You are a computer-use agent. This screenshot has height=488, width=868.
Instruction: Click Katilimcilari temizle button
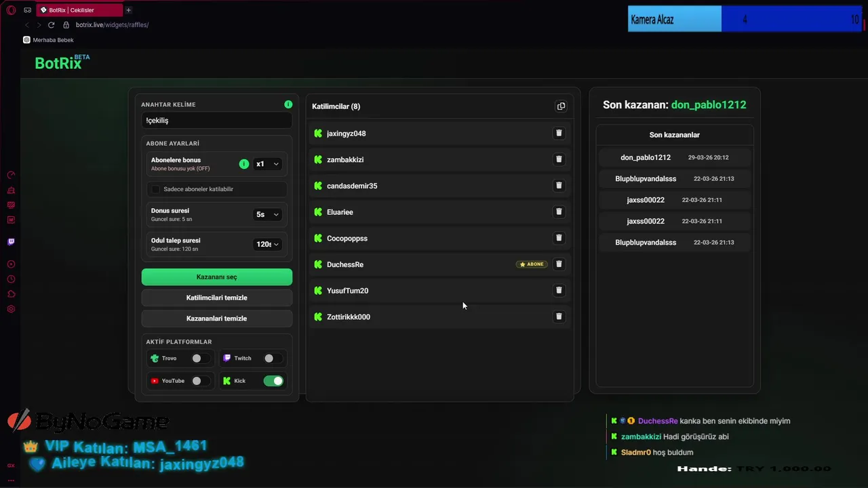click(217, 298)
